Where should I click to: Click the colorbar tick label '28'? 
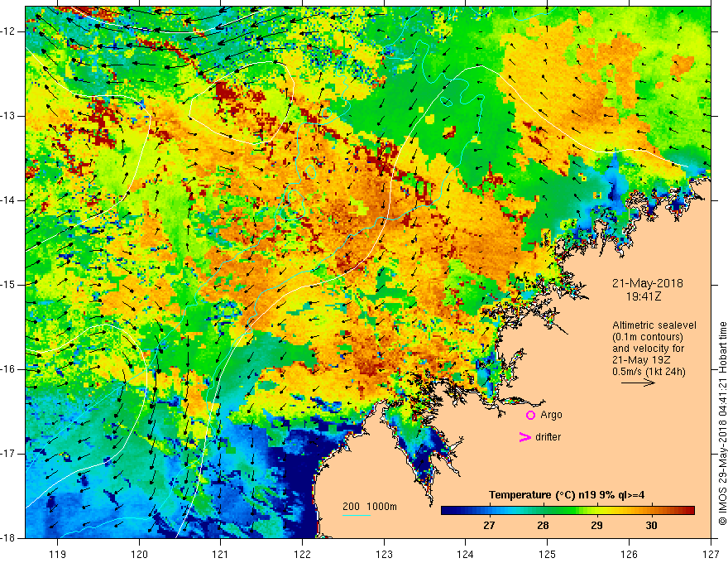pyautogui.click(x=543, y=526)
